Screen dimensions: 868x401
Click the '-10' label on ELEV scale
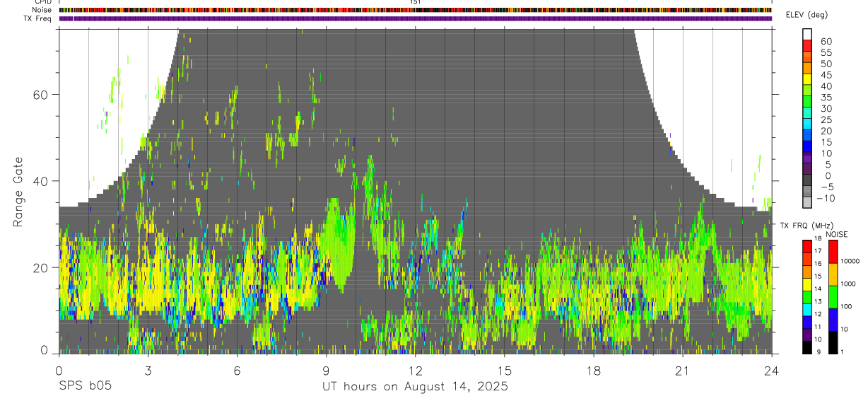pos(826,198)
